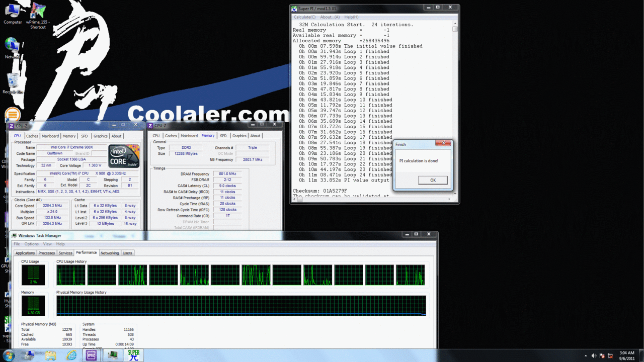Select the About tab in left CPU-Z window
644x362 pixels.
(116, 136)
